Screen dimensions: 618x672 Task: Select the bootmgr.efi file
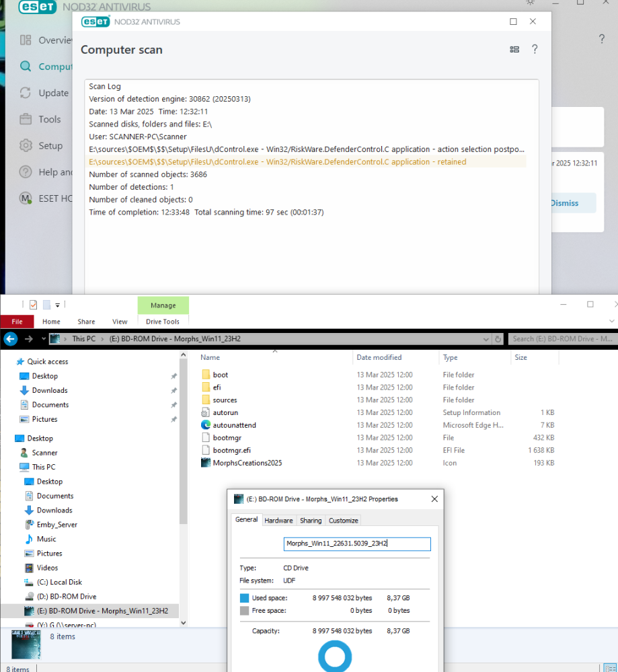[231, 451]
